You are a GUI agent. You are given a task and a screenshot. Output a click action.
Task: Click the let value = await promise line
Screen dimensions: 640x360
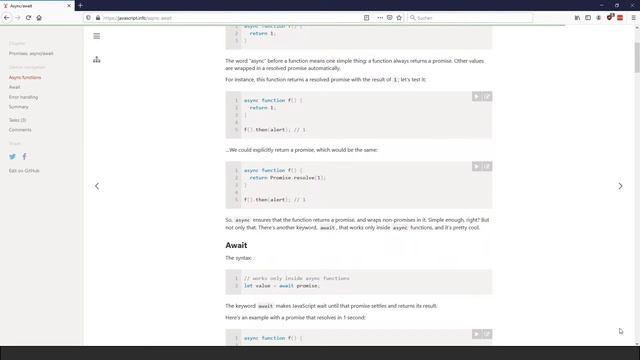coord(282,286)
